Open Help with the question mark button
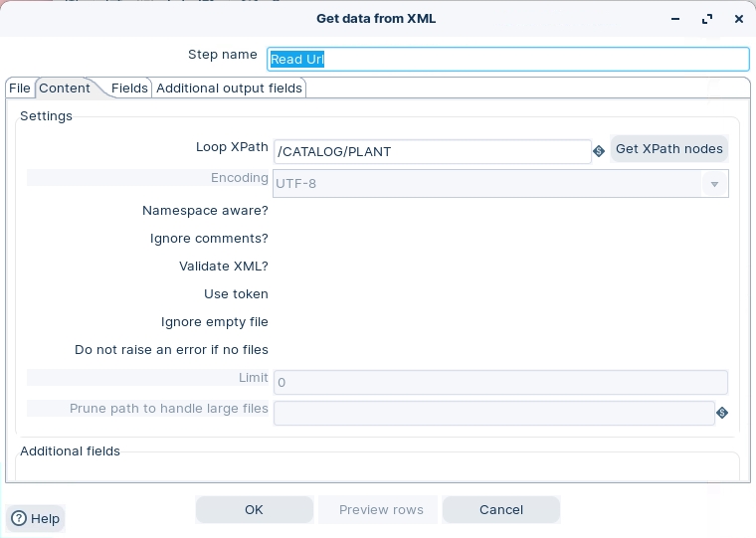Screen dimensions: 756x538 (36, 518)
